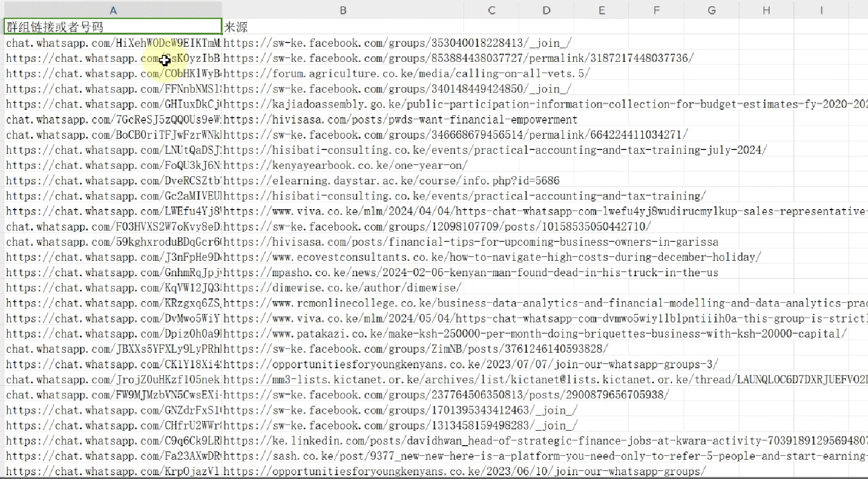Click source cell facebook groups/ZimNB/posts/3761246140593828/
The height and width of the screenshot is (479, 868).
343,349
